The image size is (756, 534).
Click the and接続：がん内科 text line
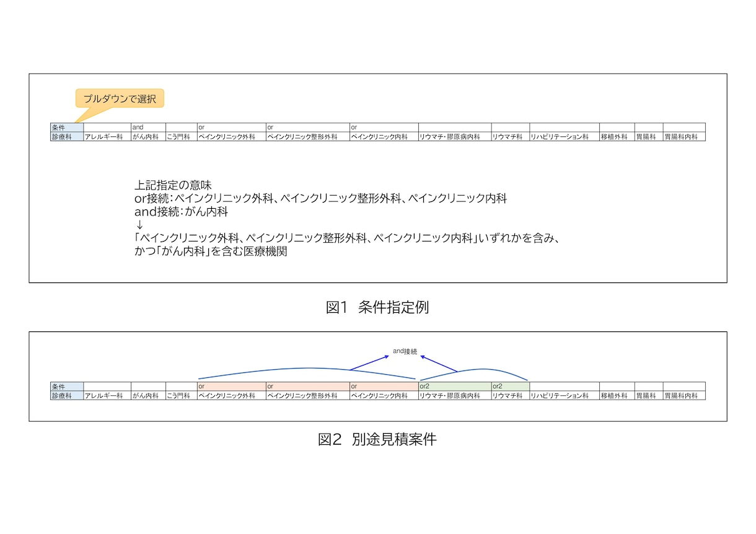tap(182, 212)
